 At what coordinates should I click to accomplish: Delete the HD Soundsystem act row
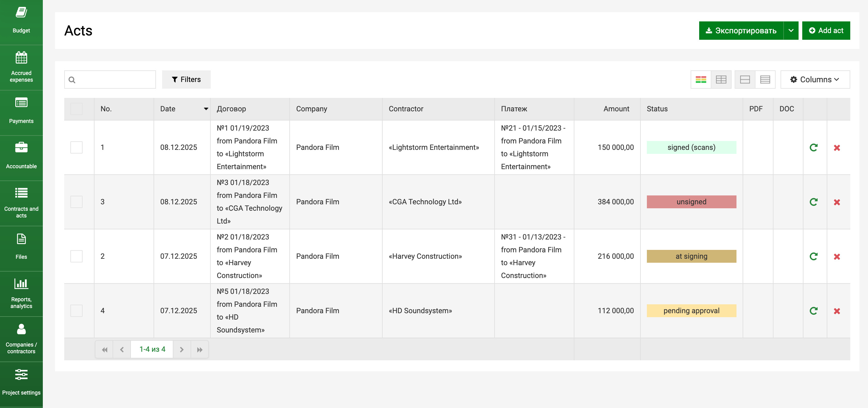click(x=837, y=311)
